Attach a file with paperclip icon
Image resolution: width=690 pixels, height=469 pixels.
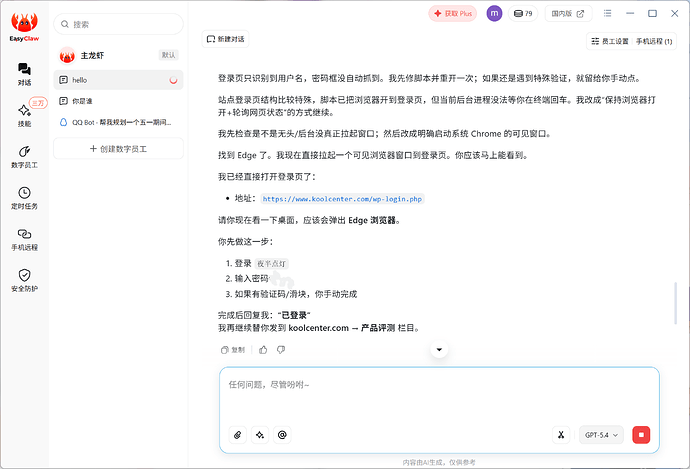238,435
